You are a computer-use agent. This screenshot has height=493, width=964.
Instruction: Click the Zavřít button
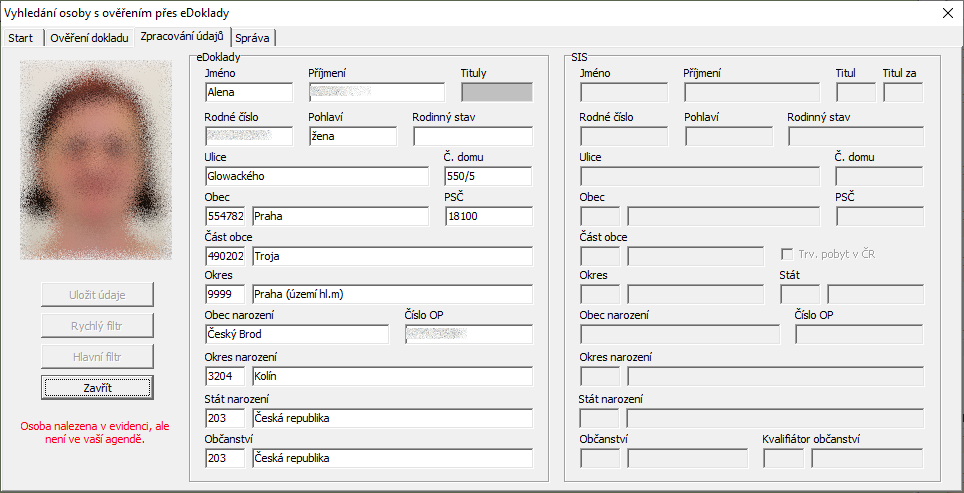[97, 387]
